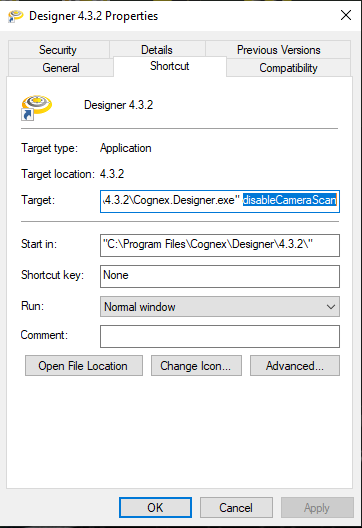
Task: Click the large Designer 4.3.2 application icon
Action: point(36,107)
